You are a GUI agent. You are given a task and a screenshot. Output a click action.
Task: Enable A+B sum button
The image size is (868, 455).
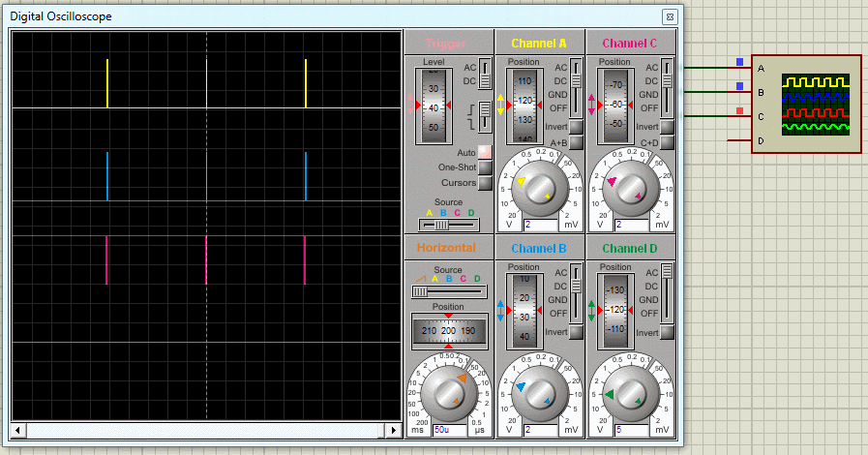point(577,143)
